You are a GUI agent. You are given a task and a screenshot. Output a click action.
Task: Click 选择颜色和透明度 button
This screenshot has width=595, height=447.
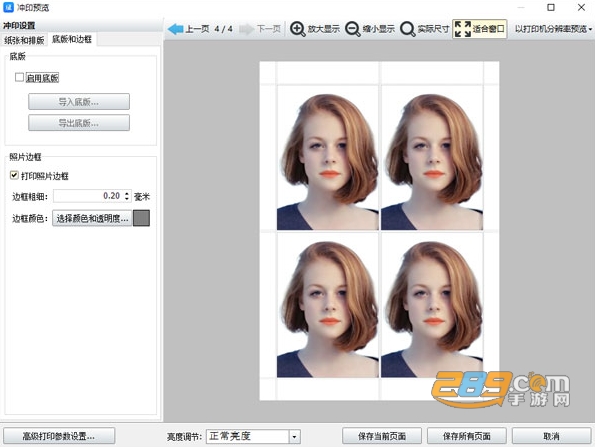click(92, 218)
